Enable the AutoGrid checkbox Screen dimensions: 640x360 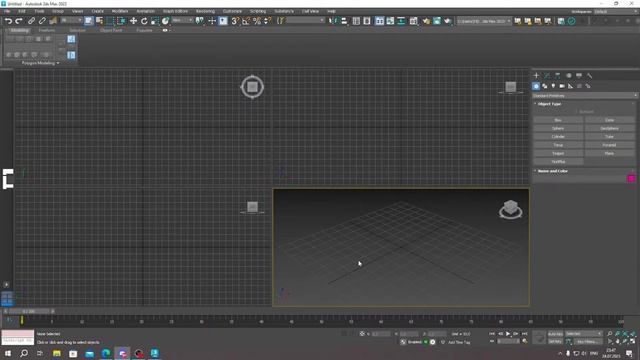(576, 112)
